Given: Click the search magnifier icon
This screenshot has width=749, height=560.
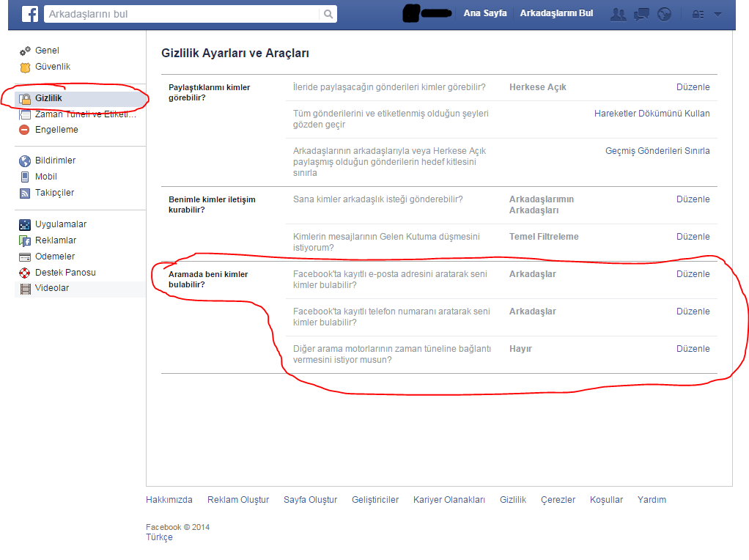Looking at the screenshot, I should tap(328, 14).
